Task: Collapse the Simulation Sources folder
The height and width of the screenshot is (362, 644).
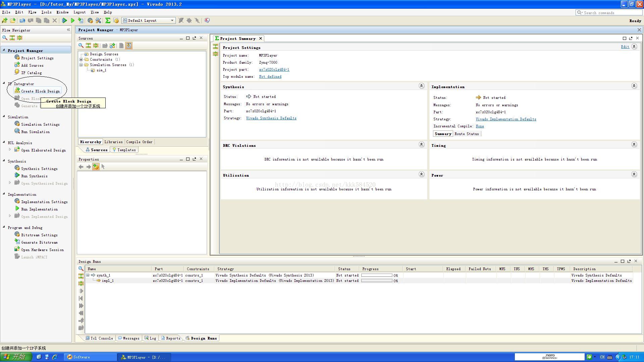Action: click(81, 65)
